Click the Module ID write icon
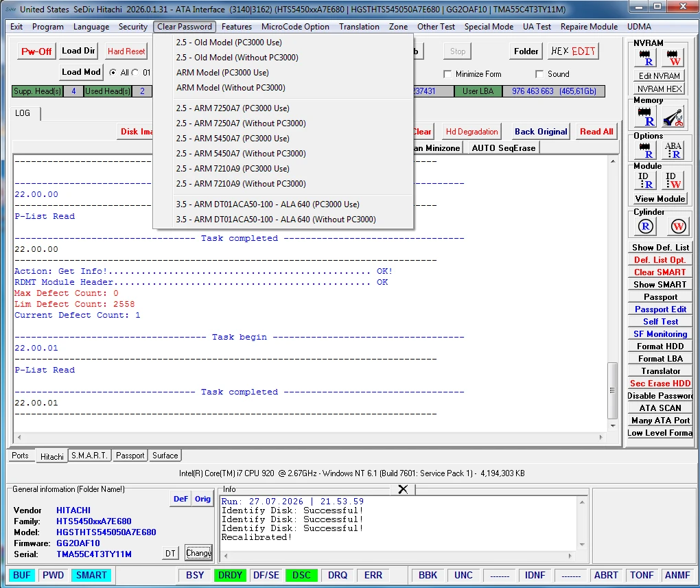Screen dimensions: 700x588 673,180
